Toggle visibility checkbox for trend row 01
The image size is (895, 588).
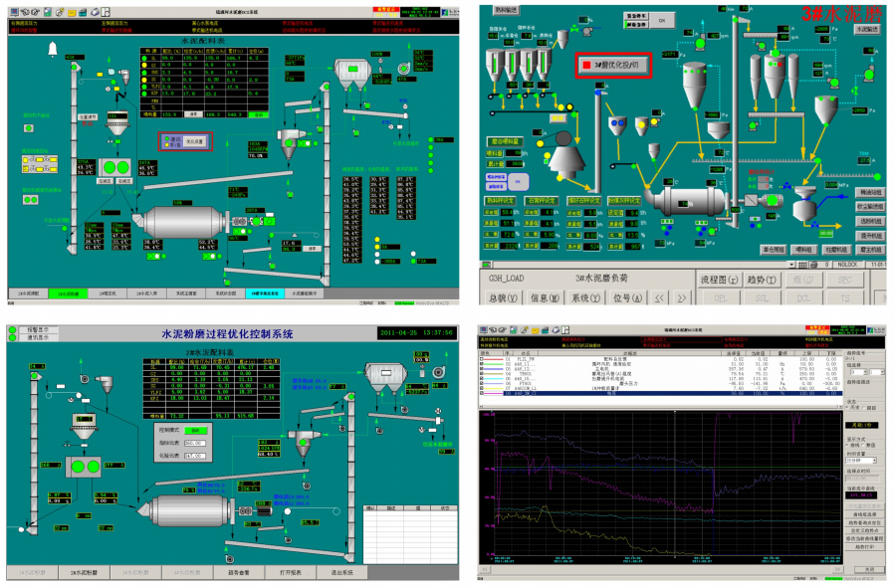[482, 359]
